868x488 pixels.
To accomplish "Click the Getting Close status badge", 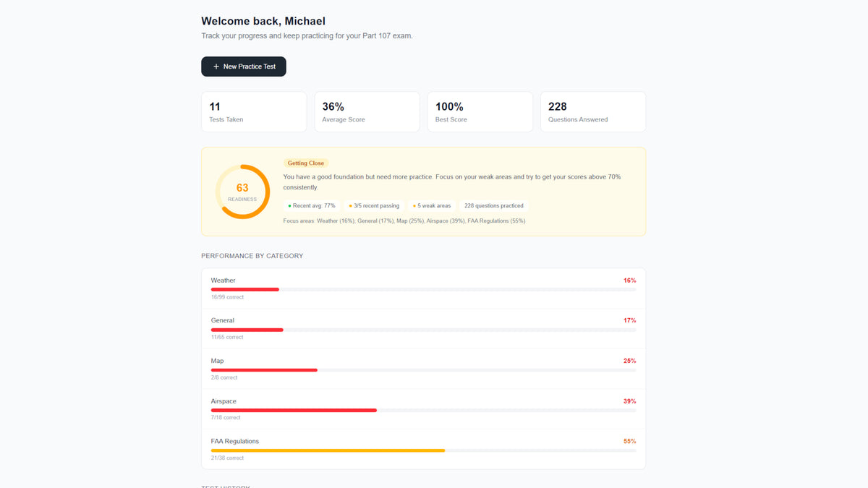I will tap(306, 163).
